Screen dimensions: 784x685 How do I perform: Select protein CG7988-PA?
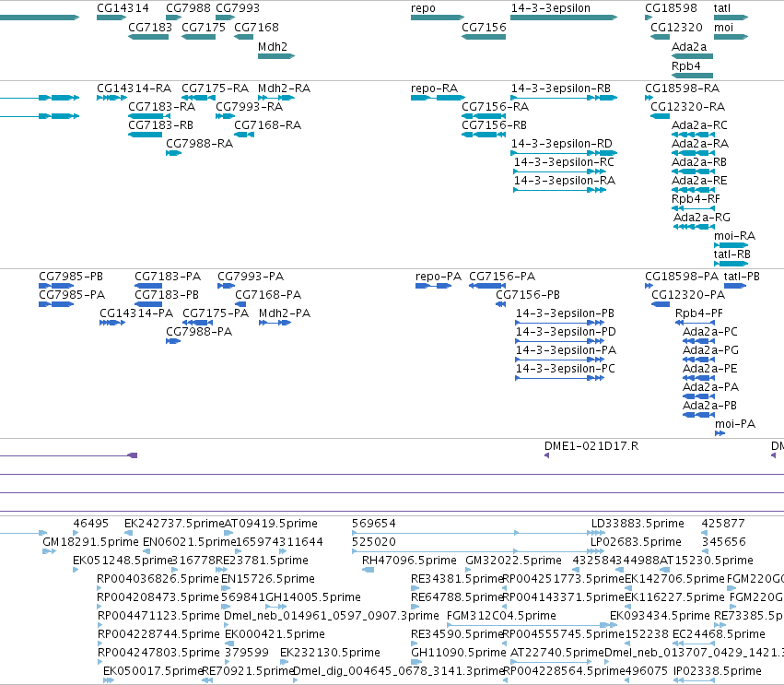(199, 332)
